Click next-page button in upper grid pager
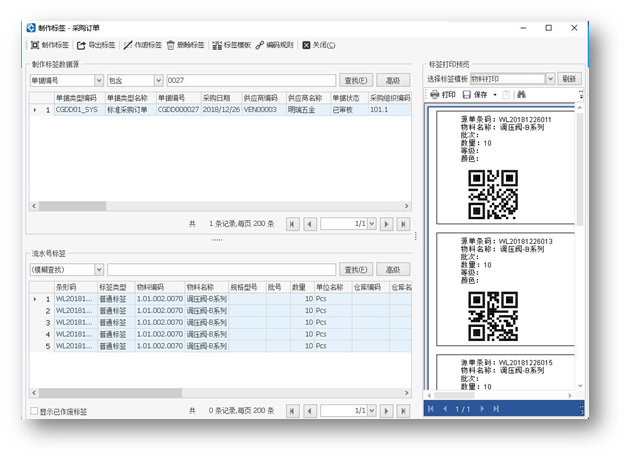Viewport: 631px width, 461px height. point(386,224)
